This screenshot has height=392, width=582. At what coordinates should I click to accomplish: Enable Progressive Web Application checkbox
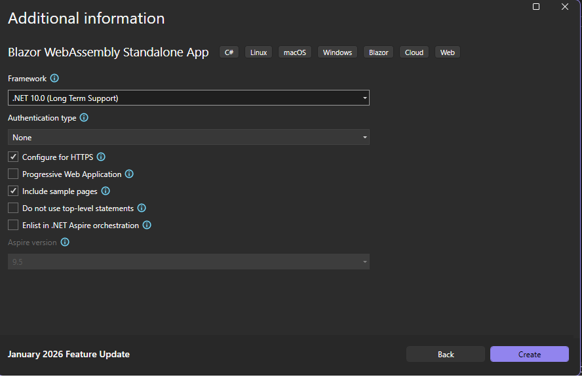[13, 174]
